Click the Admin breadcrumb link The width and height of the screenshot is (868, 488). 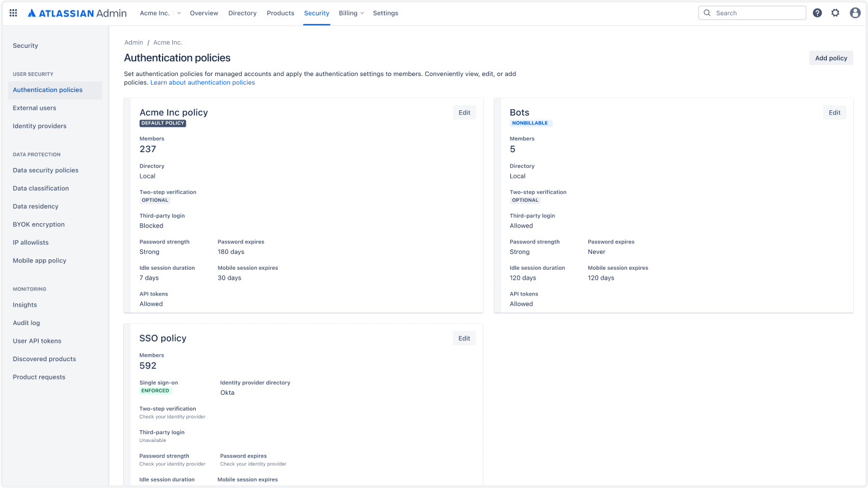(133, 42)
